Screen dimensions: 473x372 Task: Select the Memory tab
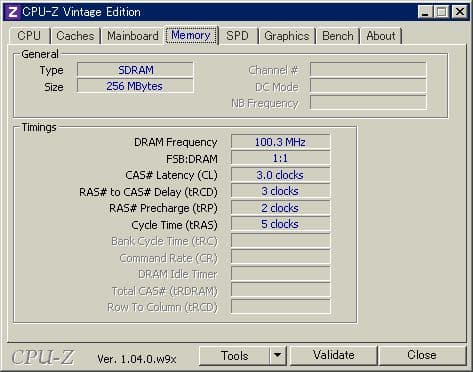click(191, 35)
